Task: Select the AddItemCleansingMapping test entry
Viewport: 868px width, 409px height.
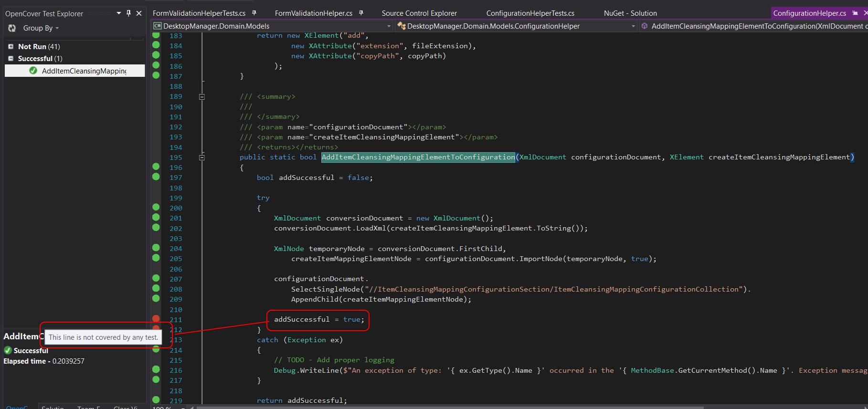Action: pyautogui.click(x=84, y=71)
